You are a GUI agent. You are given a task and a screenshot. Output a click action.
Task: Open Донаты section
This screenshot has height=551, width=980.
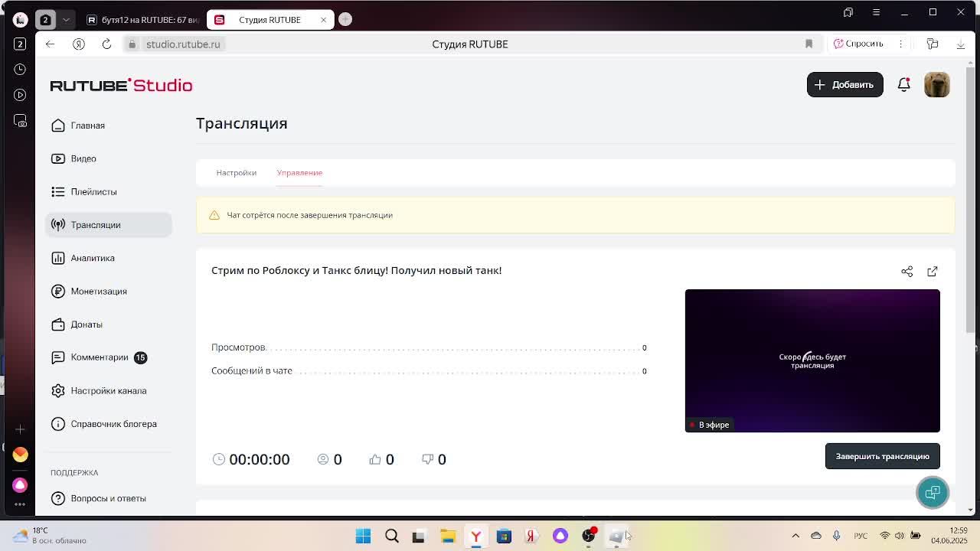click(87, 324)
